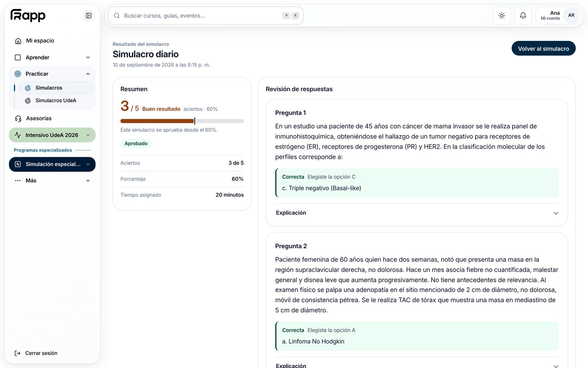Click "Porcentaje" row label
Image resolution: width=588 pixels, height=368 pixels.
point(133,179)
